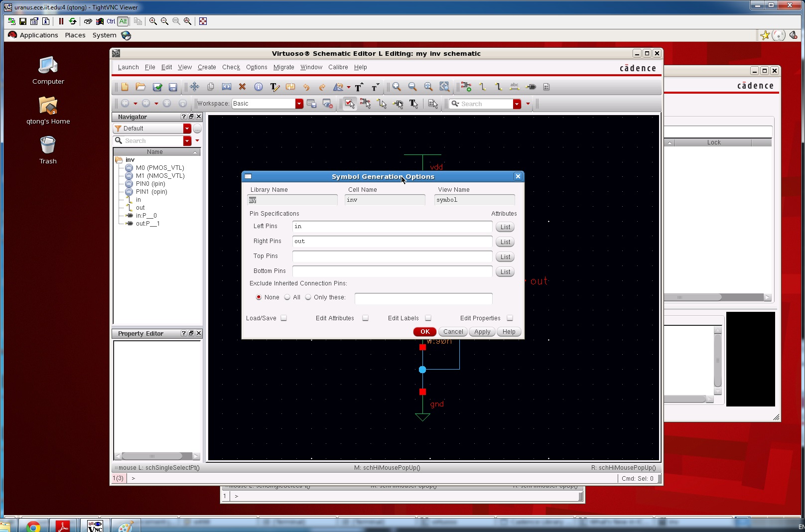Click the background window's vertical scrollbar
The height and width of the screenshot is (532, 805).
[718, 361]
